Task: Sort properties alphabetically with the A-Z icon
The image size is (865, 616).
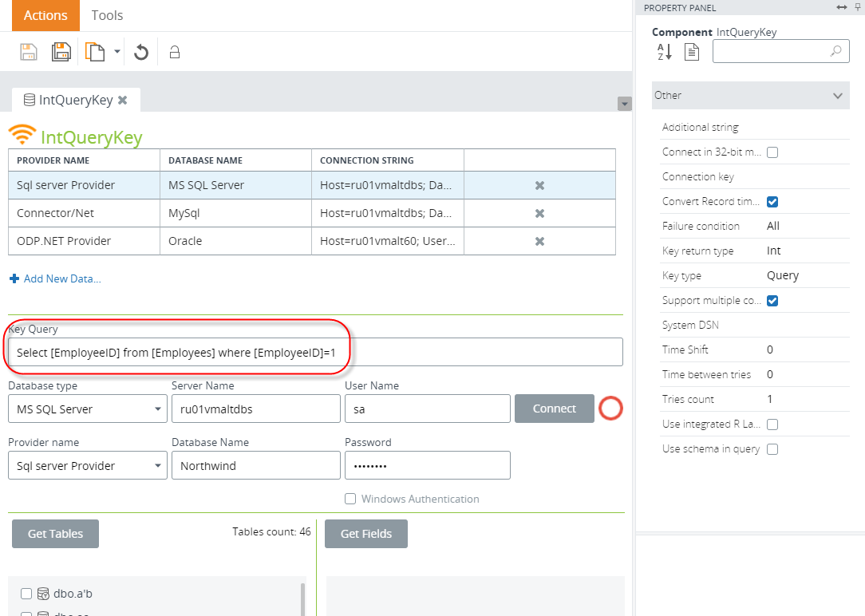Action: click(665, 52)
